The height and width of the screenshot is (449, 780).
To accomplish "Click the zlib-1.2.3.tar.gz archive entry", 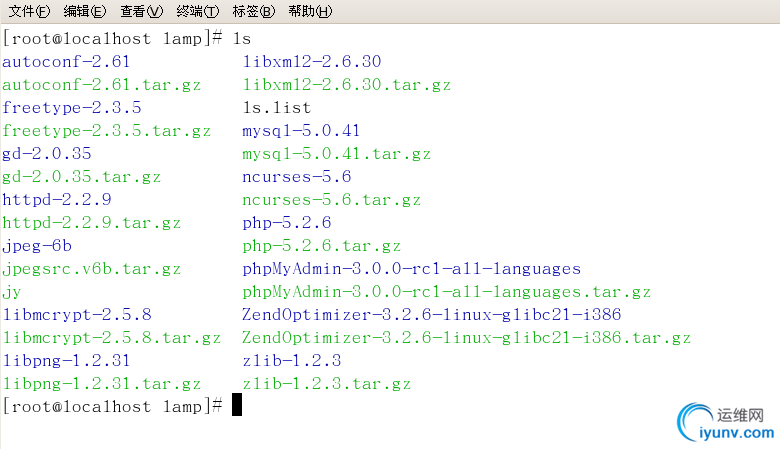I will click(326, 384).
